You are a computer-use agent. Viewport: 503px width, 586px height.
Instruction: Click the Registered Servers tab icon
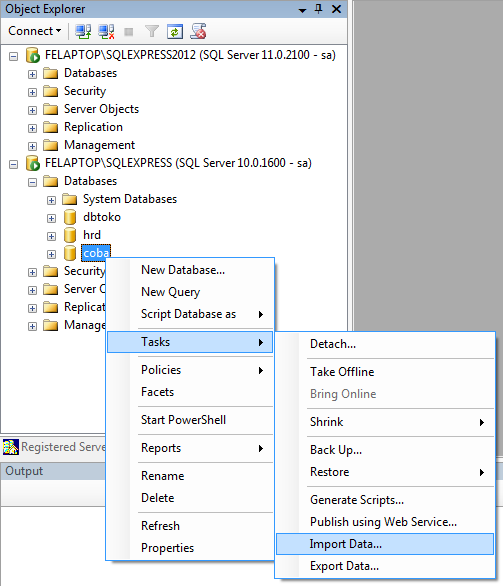pos(10,447)
